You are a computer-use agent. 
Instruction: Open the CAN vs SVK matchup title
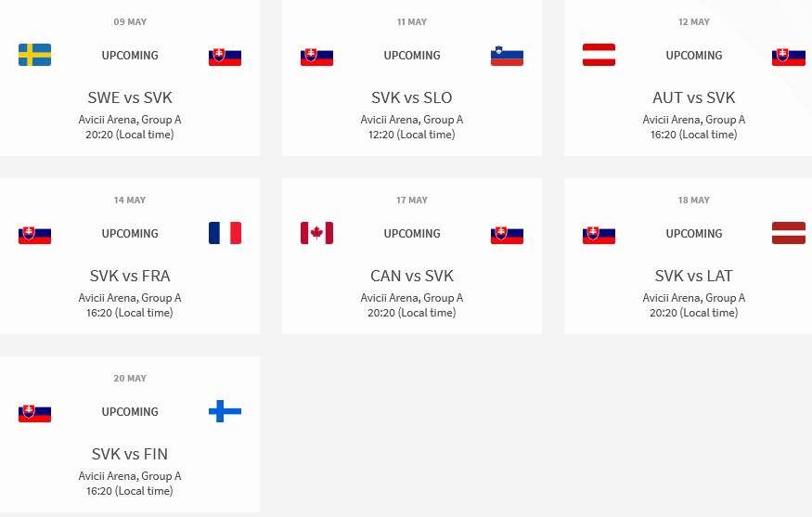tap(412, 276)
